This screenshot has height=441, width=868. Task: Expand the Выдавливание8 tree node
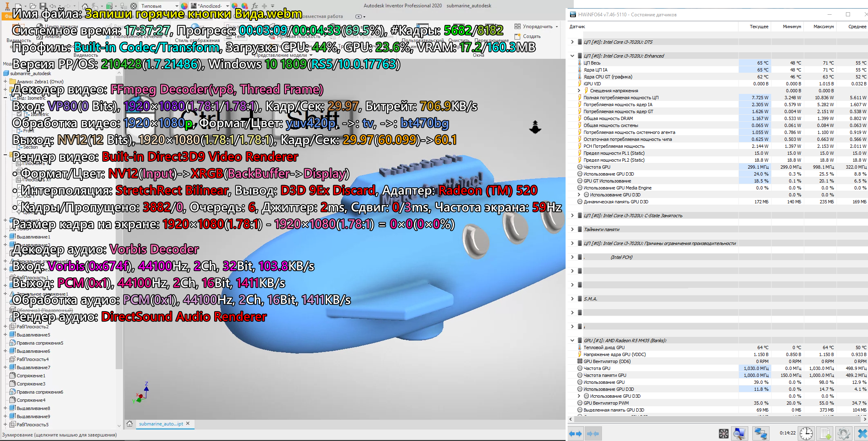pos(5,408)
